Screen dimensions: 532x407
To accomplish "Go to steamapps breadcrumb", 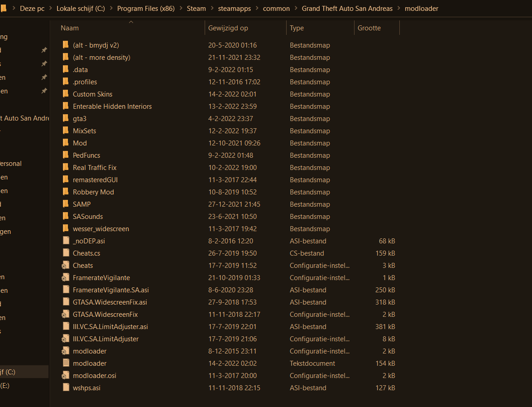I will pos(235,9).
